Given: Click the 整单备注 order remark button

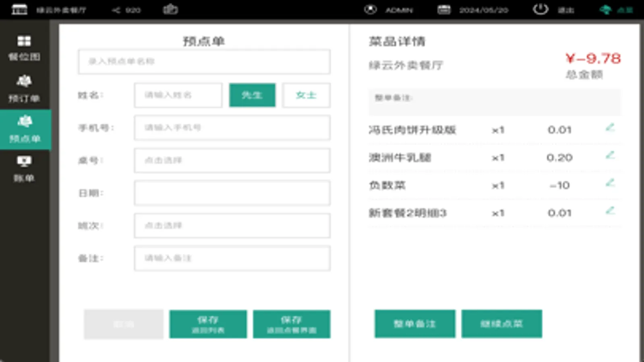Looking at the screenshot, I should point(415,324).
